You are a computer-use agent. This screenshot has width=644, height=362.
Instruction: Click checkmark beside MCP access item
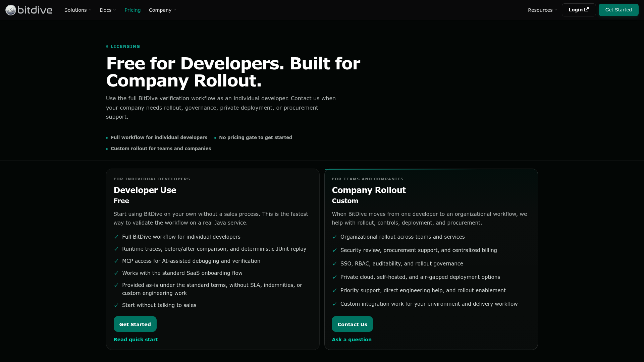coord(116,261)
